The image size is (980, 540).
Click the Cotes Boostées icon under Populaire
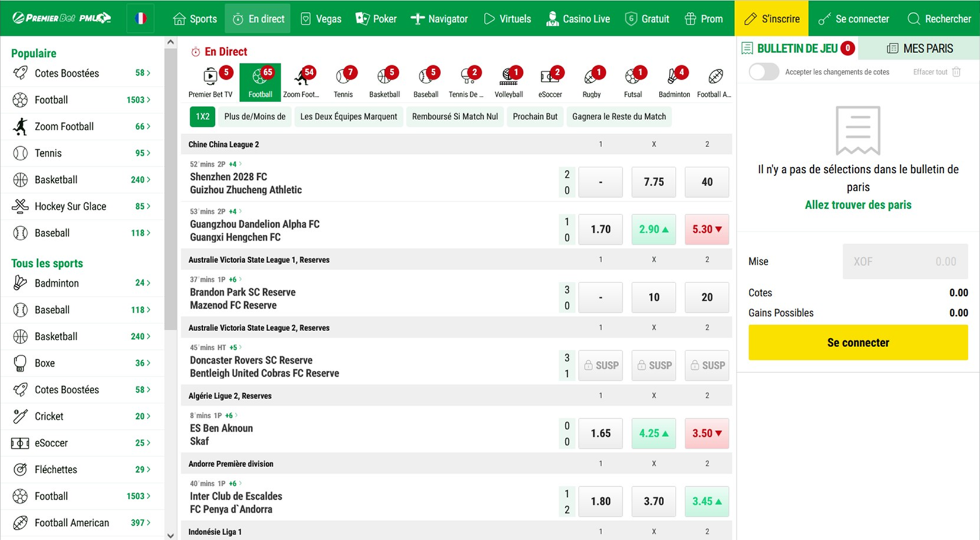click(20, 73)
